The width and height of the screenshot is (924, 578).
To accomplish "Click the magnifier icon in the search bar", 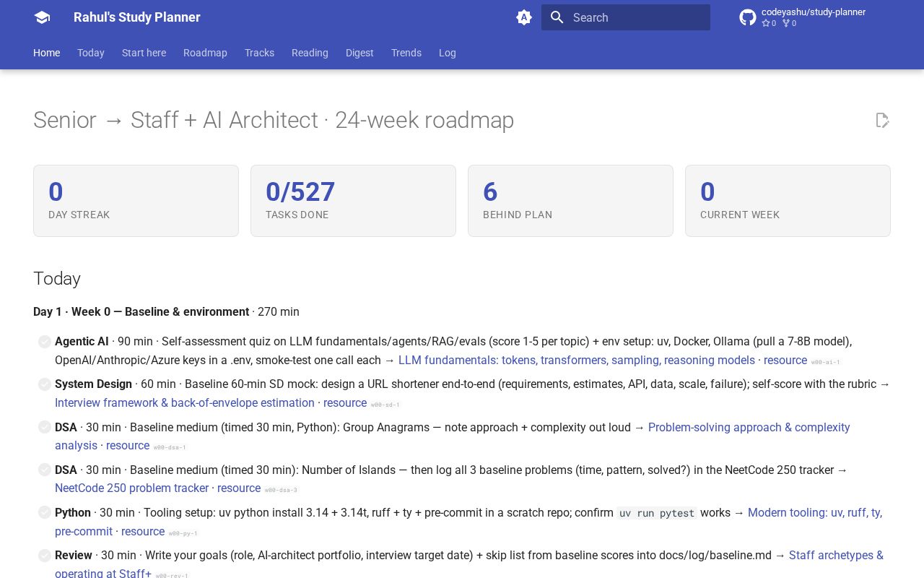I will point(557,17).
